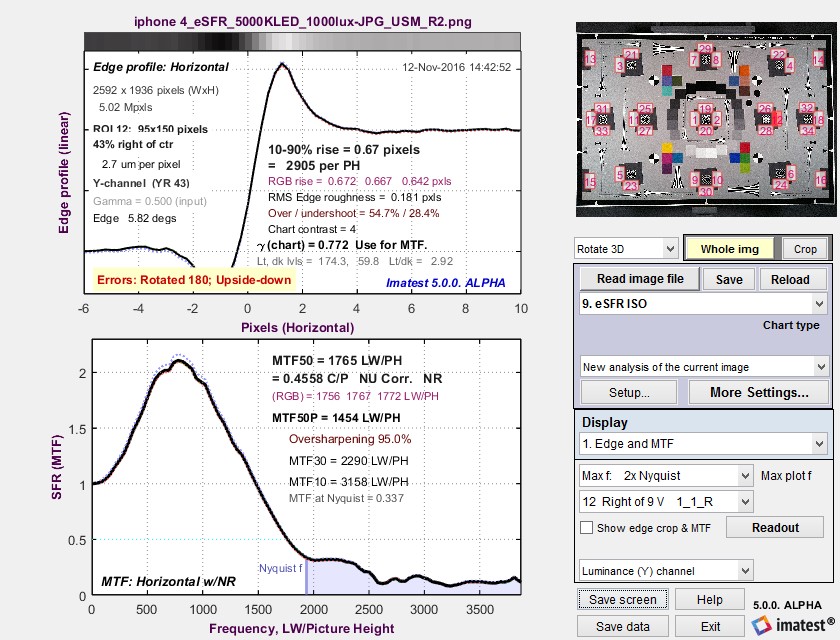
Task: Select ROI box 14 on chart preview
Action: point(819,59)
